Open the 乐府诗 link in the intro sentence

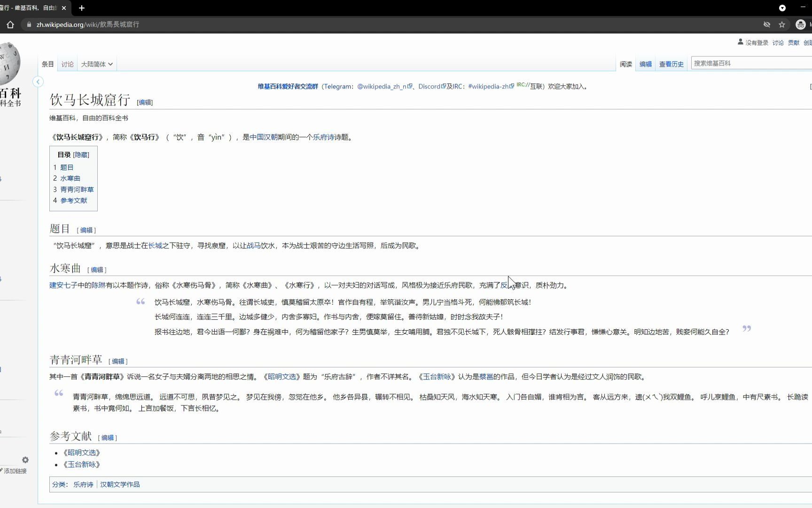(324, 137)
